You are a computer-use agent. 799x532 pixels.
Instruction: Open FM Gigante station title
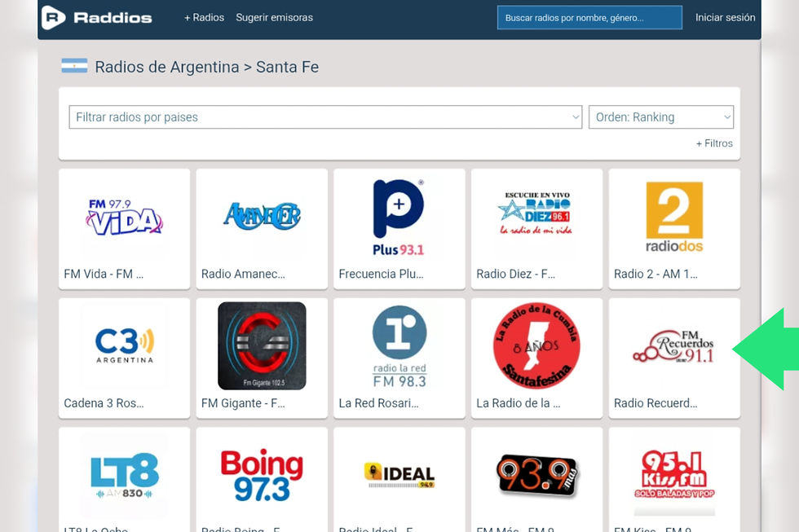click(243, 403)
